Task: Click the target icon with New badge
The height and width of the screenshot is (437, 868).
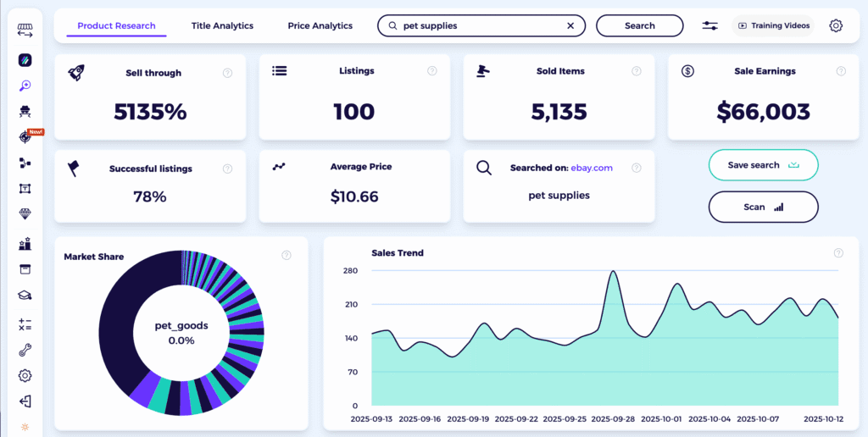Action: pos(25,138)
